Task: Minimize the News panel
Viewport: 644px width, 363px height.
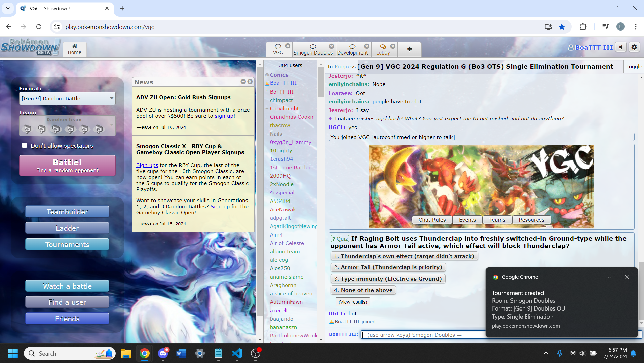Action: coord(243,82)
